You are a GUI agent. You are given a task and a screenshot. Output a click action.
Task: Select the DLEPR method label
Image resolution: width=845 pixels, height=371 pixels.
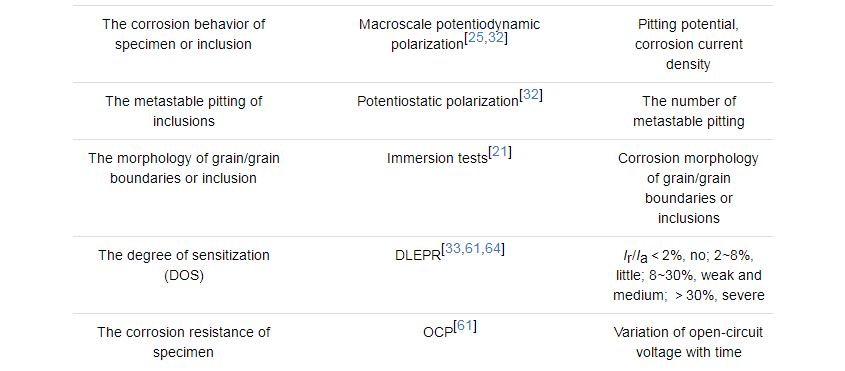418,256
